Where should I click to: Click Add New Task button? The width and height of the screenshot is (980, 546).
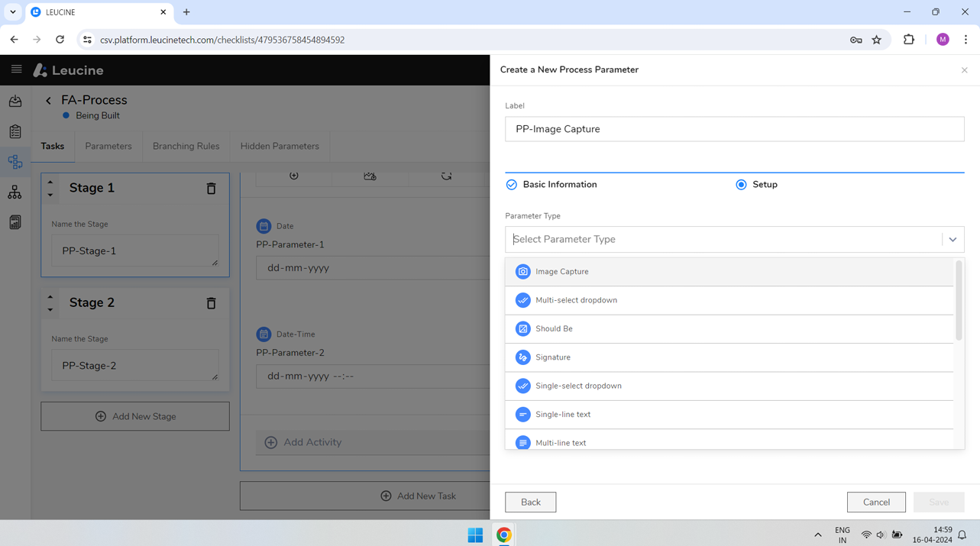tap(365, 496)
